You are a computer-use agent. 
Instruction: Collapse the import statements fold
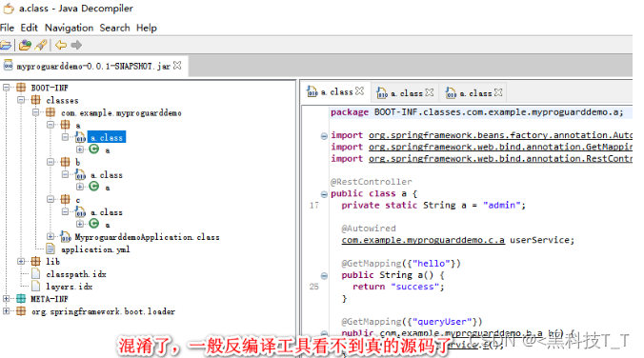coord(324,136)
